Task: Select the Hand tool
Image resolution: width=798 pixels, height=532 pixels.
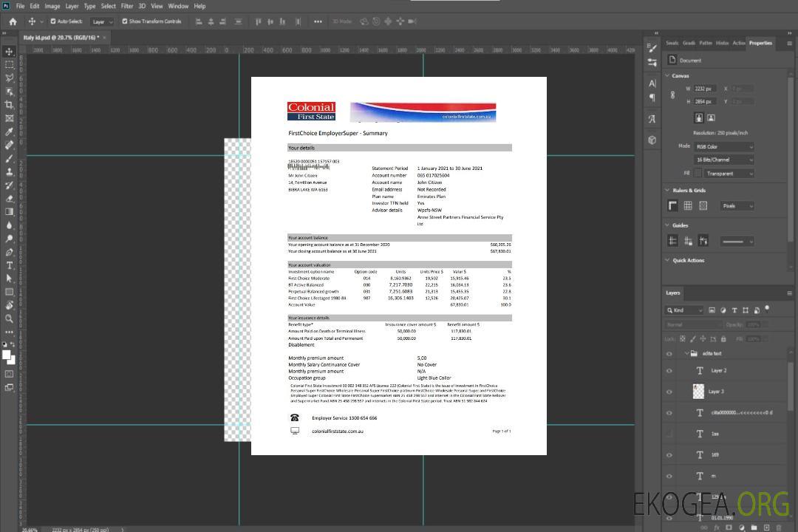Action: click(9, 305)
